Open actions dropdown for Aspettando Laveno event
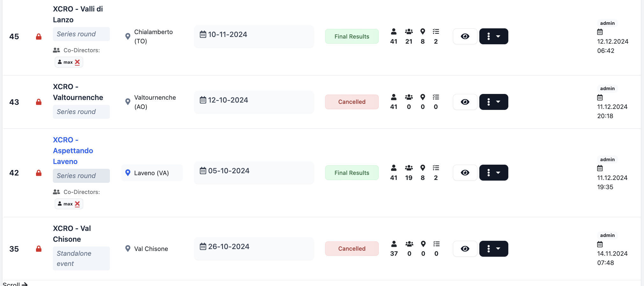This screenshot has width=644, height=286. point(494,173)
